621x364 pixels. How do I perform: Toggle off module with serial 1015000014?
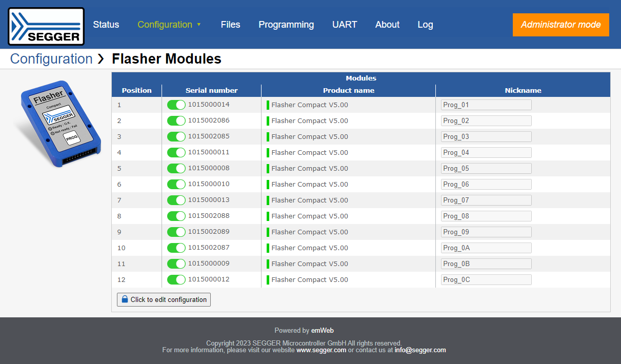[x=176, y=105]
